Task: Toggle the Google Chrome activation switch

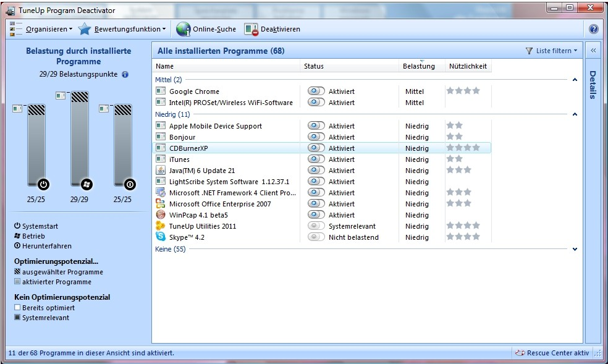Action: (316, 91)
